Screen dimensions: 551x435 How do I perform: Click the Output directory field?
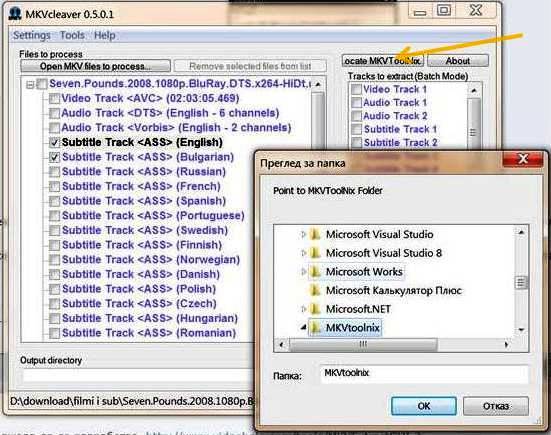click(137, 376)
